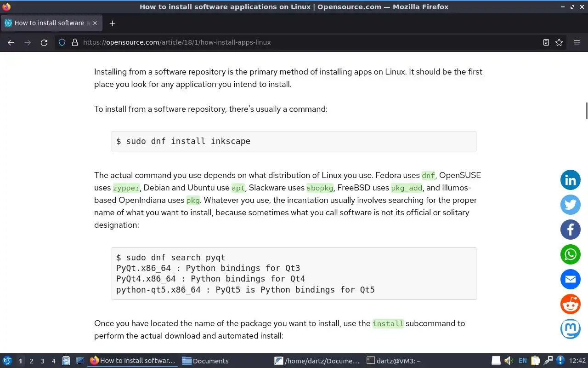
Task: Click the 'zypper' highlighted code word
Action: [x=126, y=188]
